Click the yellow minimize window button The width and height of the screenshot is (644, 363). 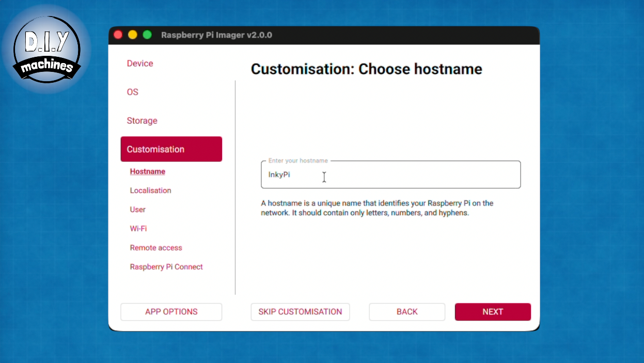pos(133,35)
